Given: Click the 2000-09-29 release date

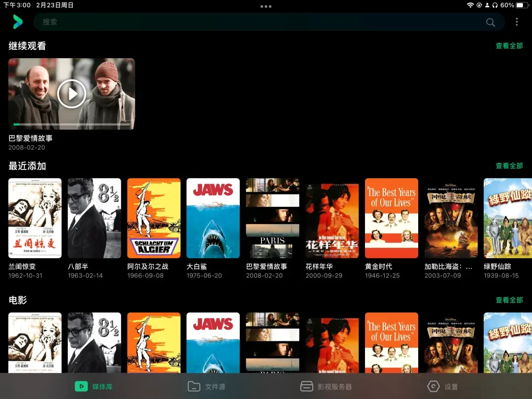Looking at the screenshot, I should [324, 276].
